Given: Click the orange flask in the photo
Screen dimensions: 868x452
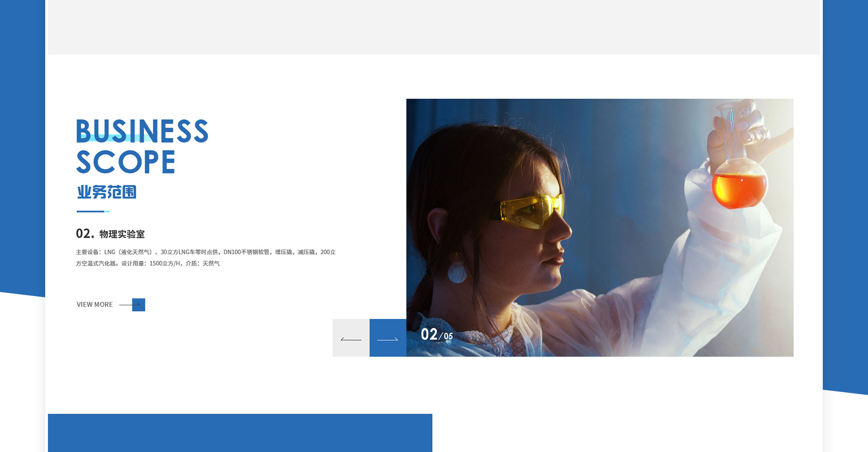Looking at the screenshot, I should coord(739,188).
